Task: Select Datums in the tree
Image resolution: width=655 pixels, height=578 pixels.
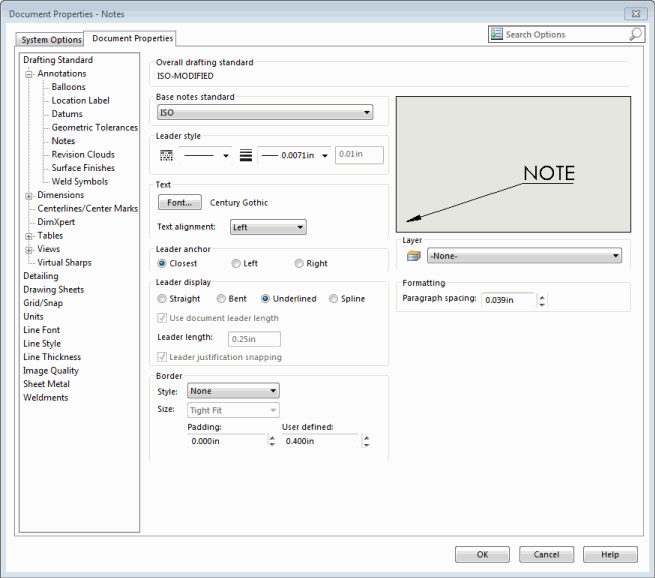Action: [x=67, y=114]
